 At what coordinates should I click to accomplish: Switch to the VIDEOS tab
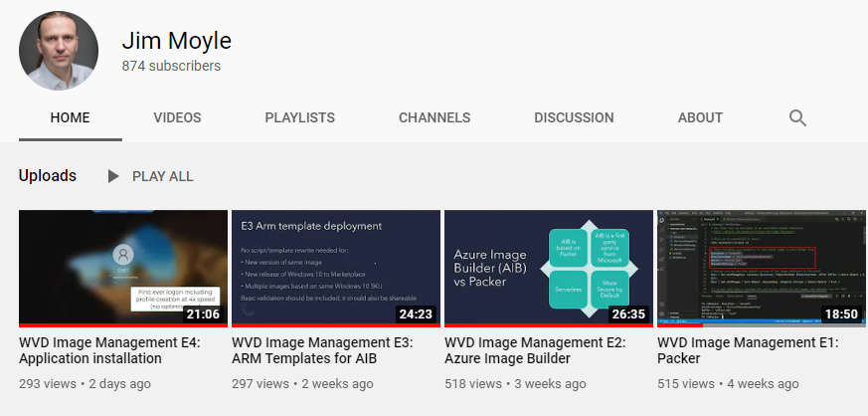pyautogui.click(x=177, y=118)
